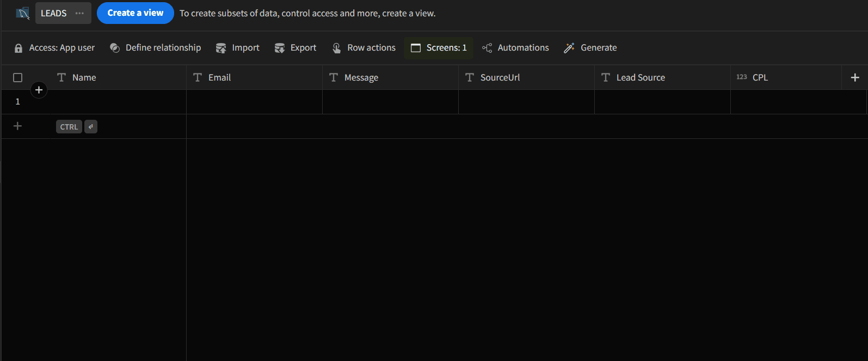Click the Enter key hint badge
The height and width of the screenshot is (361, 868).
[x=91, y=127]
